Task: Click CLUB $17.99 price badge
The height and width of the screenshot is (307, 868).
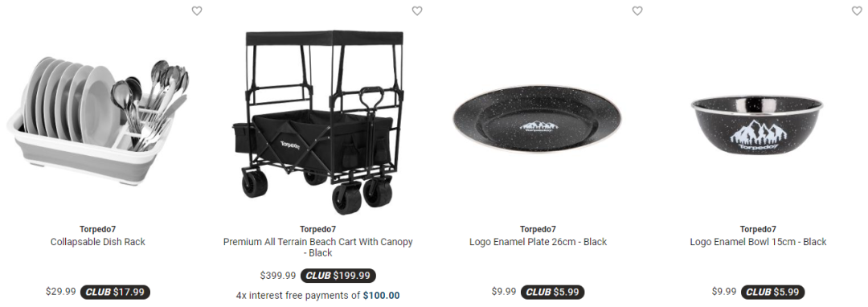Action: pyautogui.click(x=115, y=292)
